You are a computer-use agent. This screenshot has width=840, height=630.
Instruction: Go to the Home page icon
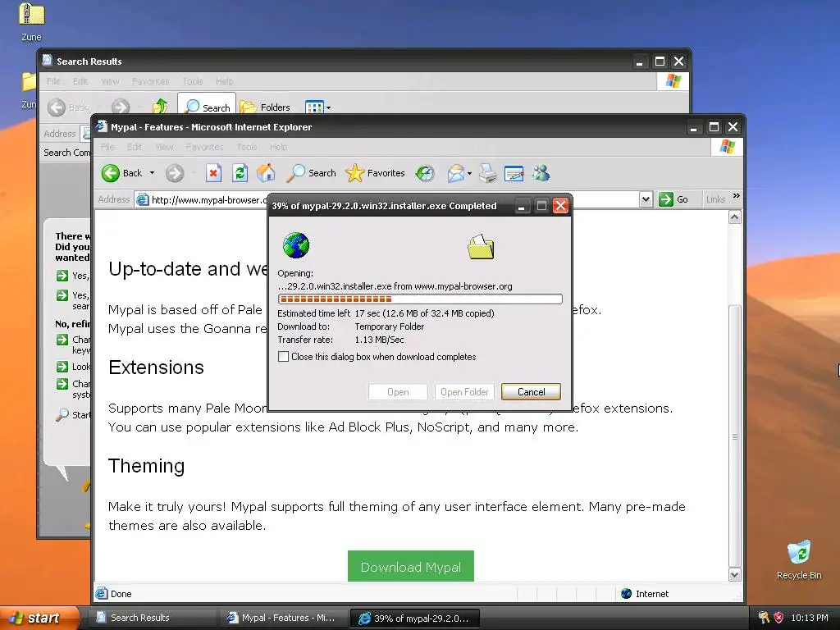click(266, 173)
